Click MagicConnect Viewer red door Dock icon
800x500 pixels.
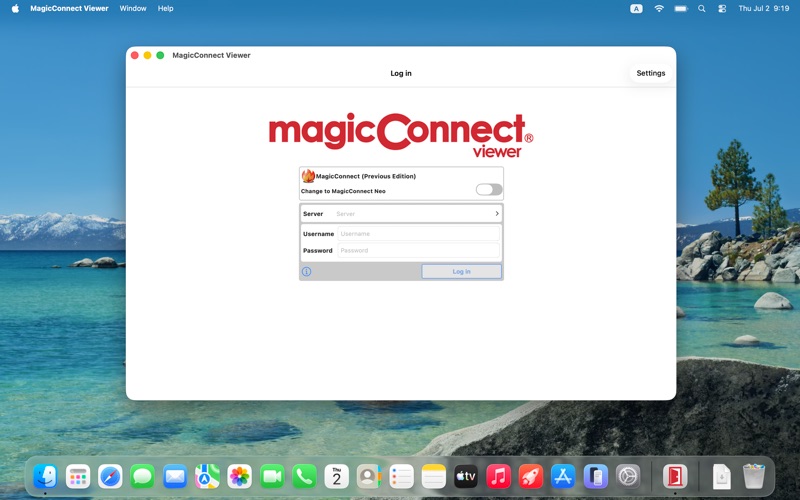tap(675, 477)
